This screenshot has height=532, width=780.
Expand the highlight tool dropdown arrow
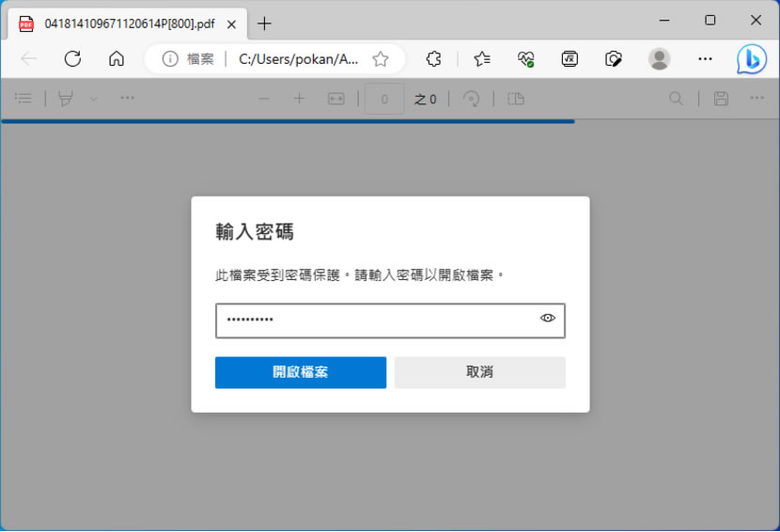click(93, 99)
